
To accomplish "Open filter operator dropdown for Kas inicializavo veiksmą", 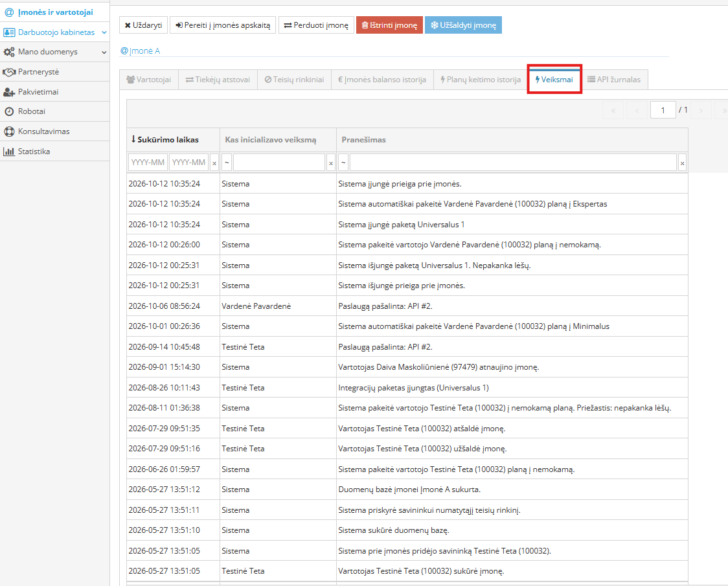I will click(x=227, y=163).
